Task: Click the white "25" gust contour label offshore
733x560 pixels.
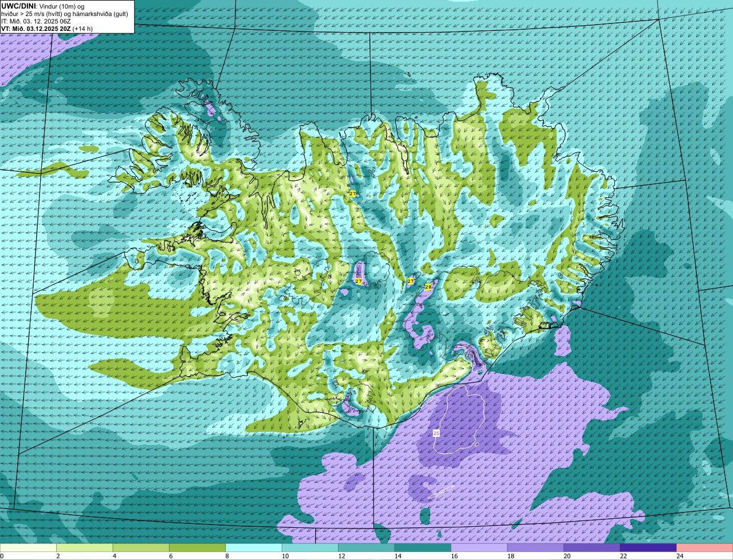Action: (436, 433)
